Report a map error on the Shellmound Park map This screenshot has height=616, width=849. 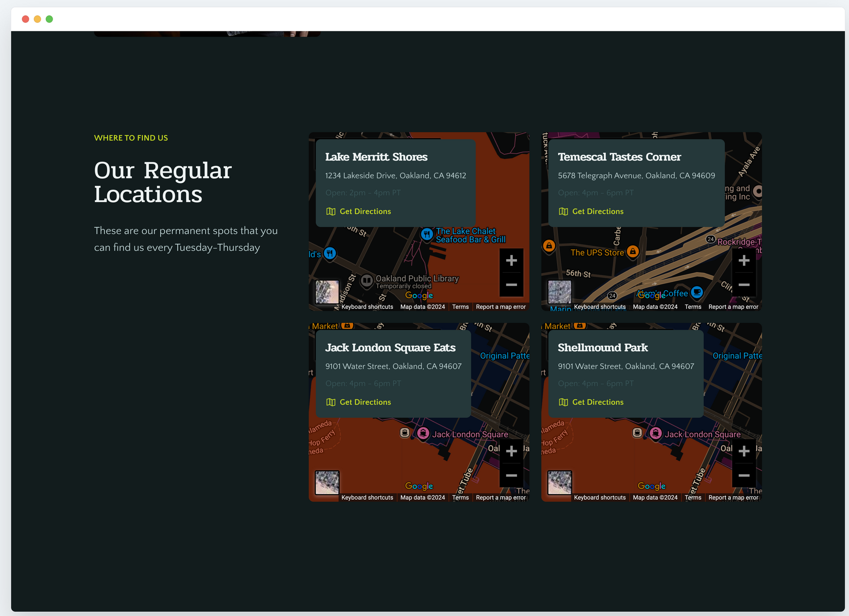[x=734, y=498]
